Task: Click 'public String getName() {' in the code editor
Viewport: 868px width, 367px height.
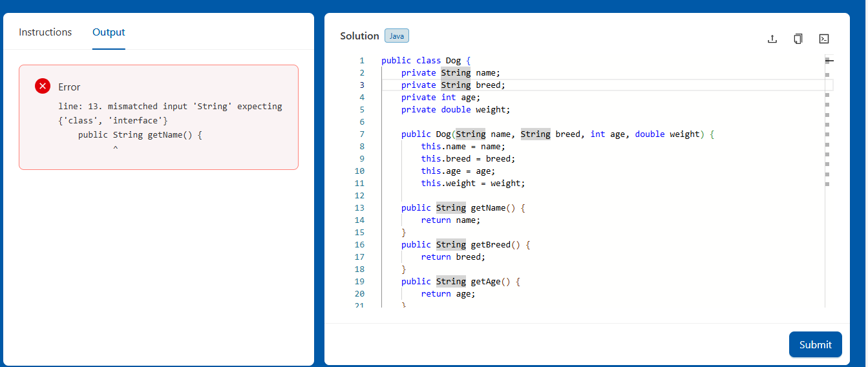Action: point(463,208)
